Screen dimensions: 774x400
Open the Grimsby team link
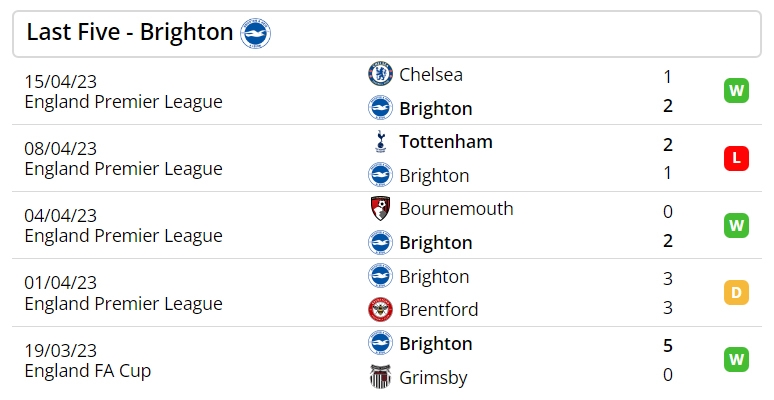(433, 377)
